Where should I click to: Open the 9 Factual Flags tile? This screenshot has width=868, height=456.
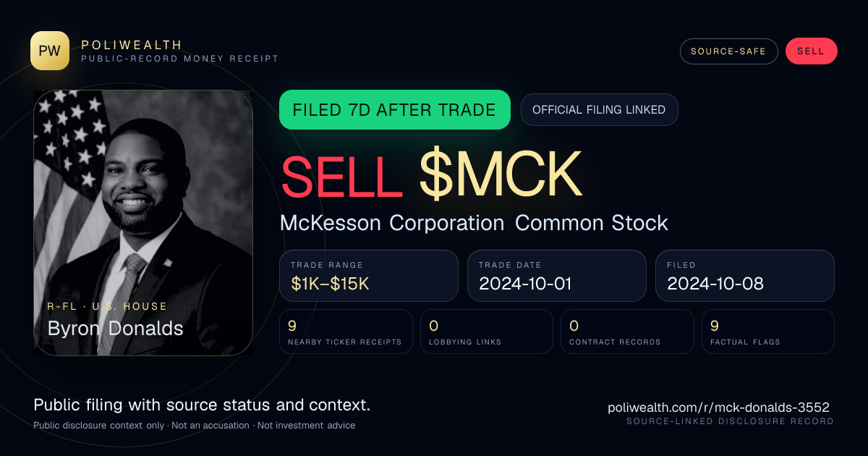pos(768,332)
